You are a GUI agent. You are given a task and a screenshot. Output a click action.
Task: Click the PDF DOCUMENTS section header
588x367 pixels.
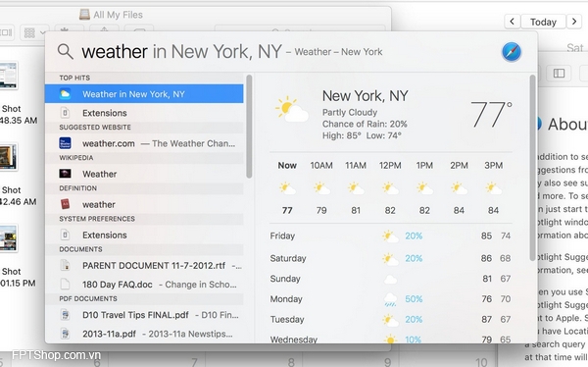pos(88,298)
